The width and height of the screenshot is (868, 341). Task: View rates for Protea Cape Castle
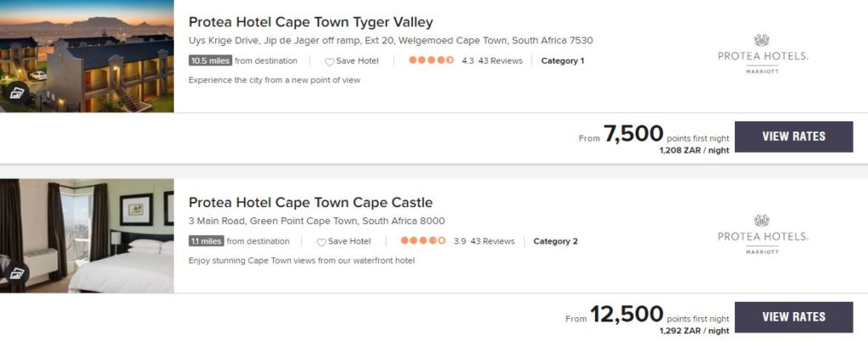pyautogui.click(x=793, y=317)
